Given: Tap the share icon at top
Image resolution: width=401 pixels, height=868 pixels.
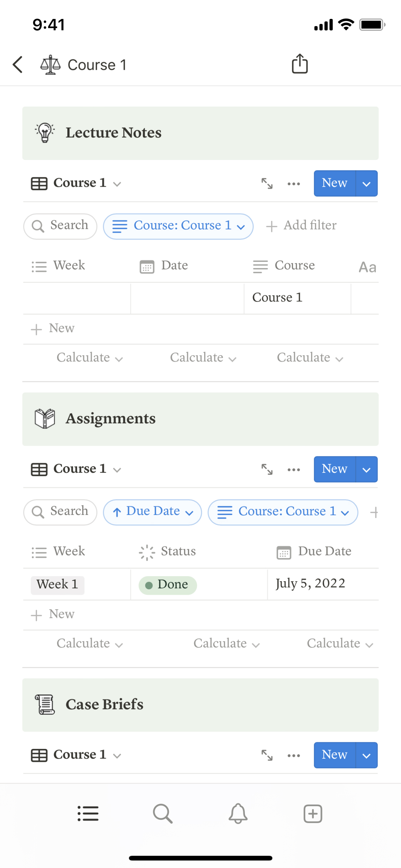Looking at the screenshot, I should pos(299,64).
